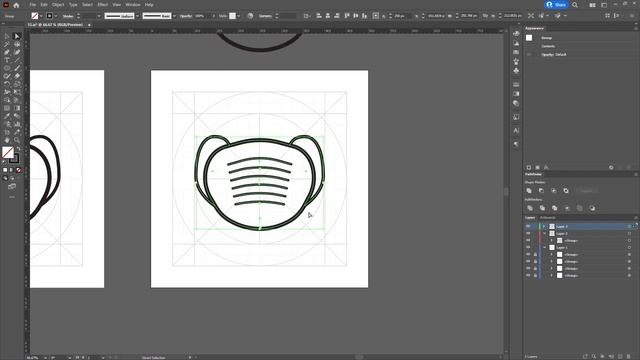Set the None color mode button
The height and width of the screenshot is (360, 640).
[18, 170]
